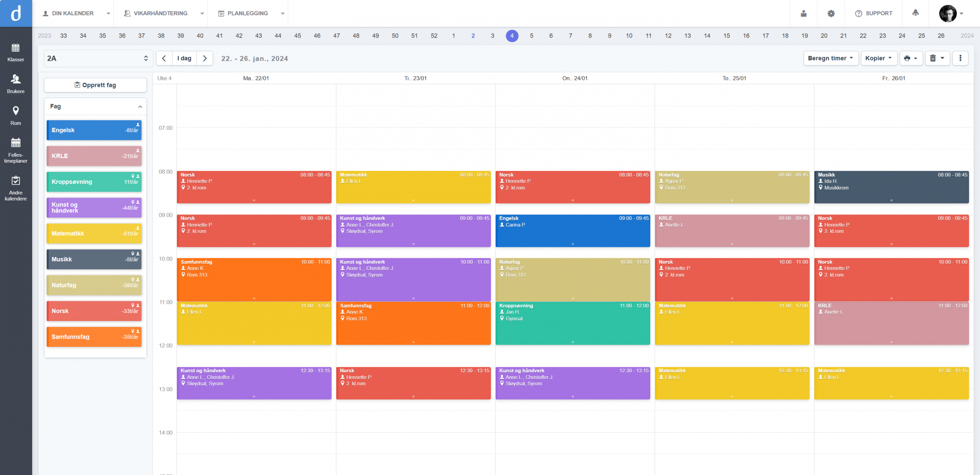The width and height of the screenshot is (980, 475).
Task: Click the I dag button to jump to today
Action: 184,58
